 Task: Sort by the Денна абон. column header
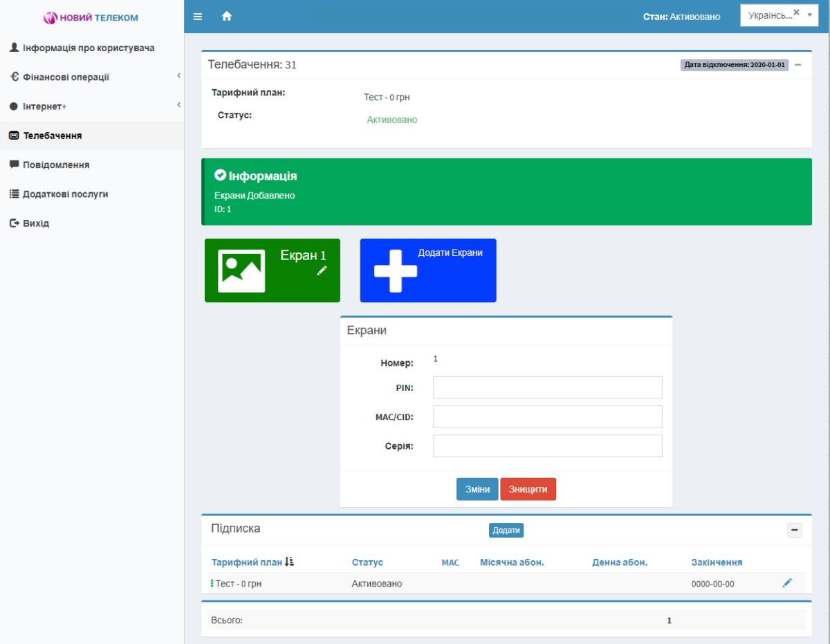pyautogui.click(x=620, y=562)
